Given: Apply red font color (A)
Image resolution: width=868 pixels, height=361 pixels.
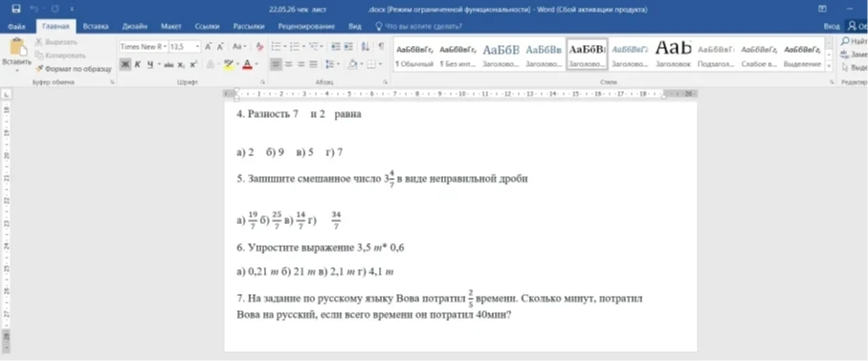Looking at the screenshot, I should pyautogui.click(x=248, y=64).
